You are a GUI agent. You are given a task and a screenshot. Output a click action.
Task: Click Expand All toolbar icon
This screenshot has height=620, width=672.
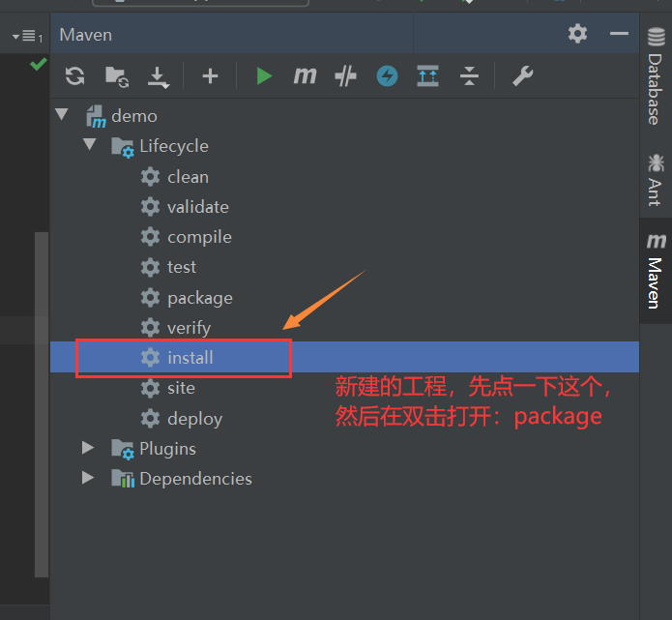427,75
